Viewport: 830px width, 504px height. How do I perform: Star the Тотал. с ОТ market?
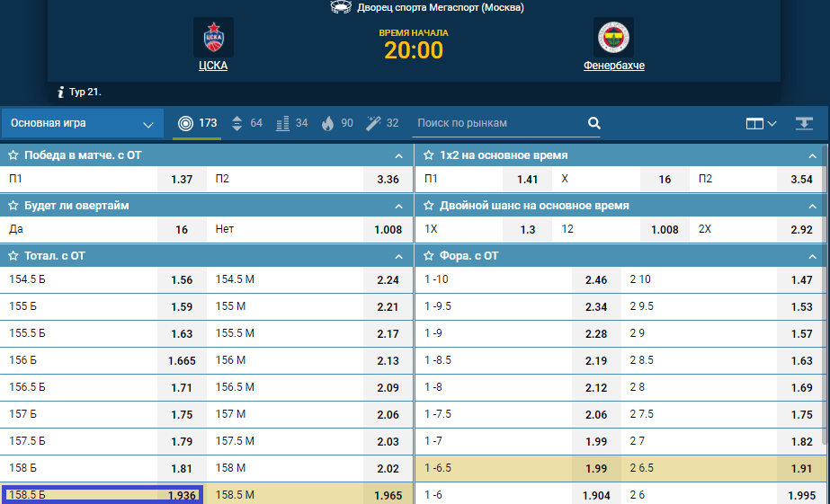tap(13, 256)
